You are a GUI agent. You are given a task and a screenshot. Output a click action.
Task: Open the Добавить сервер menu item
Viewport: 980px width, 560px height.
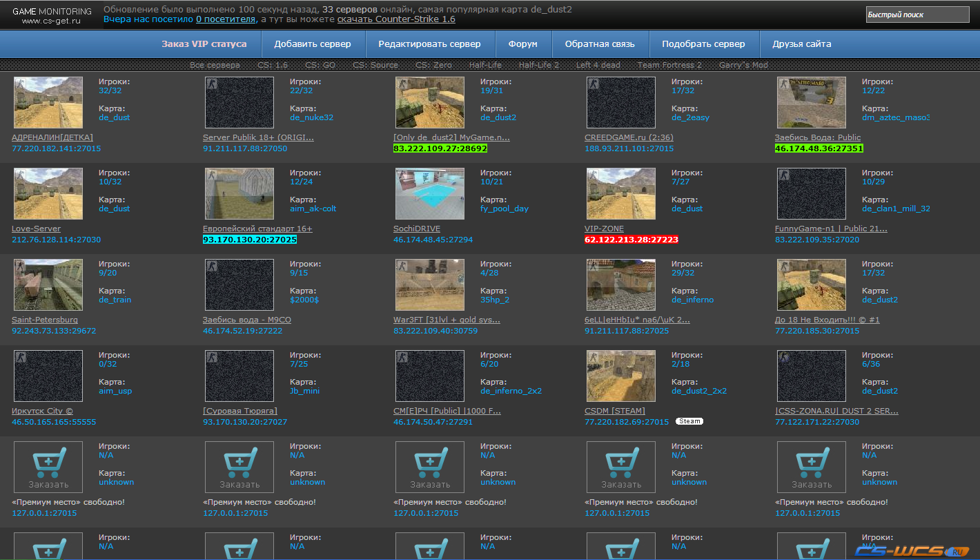(x=313, y=44)
